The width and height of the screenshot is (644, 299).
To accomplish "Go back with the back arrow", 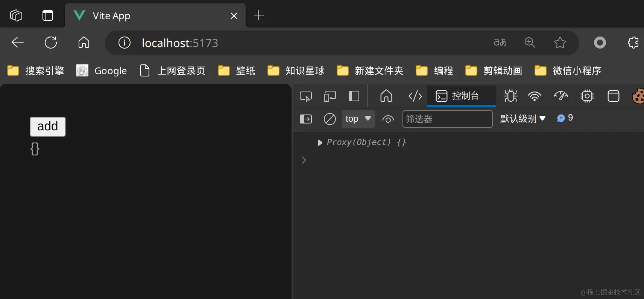I will (x=18, y=43).
